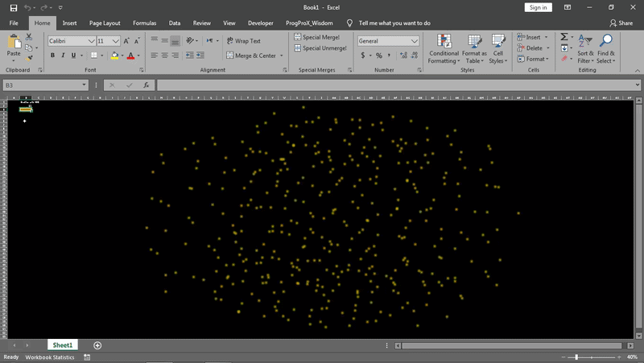Run the Special Merge! command

317,37
